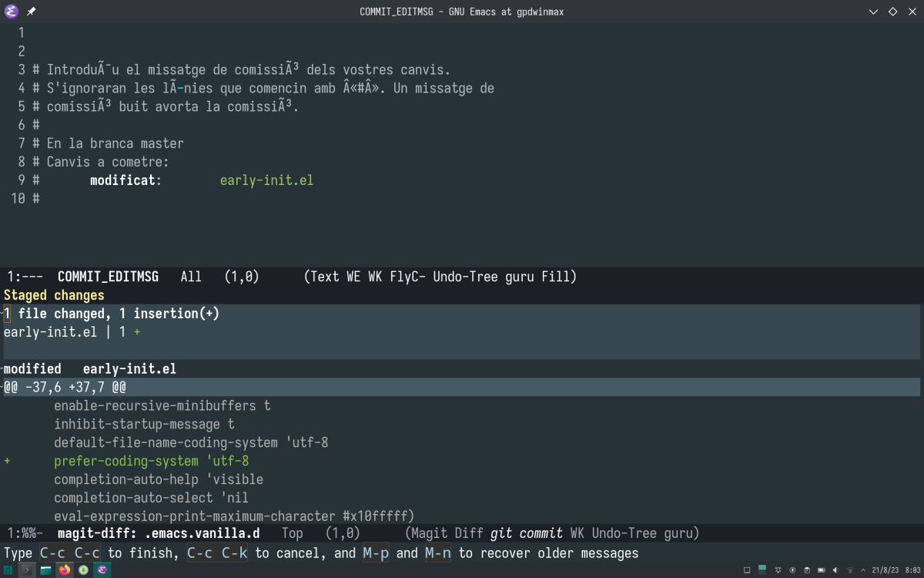Click WK lighter in COMMIT_EDITMSG mode line
The height and width of the screenshot is (578, 924).
pos(375,277)
